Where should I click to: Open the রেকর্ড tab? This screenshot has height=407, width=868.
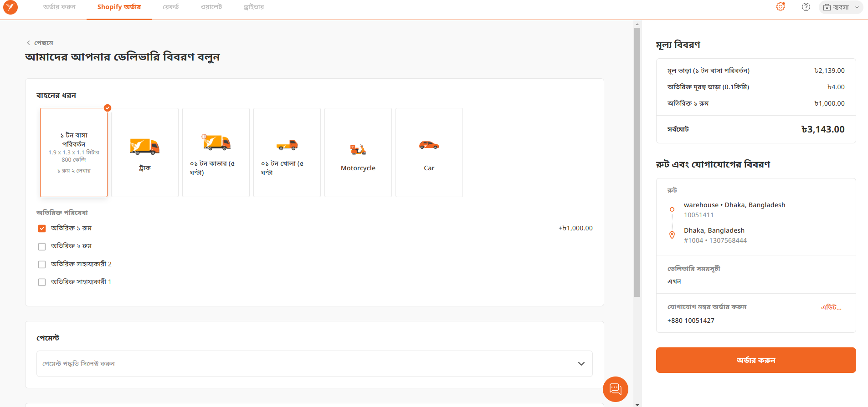pyautogui.click(x=171, y=7)
